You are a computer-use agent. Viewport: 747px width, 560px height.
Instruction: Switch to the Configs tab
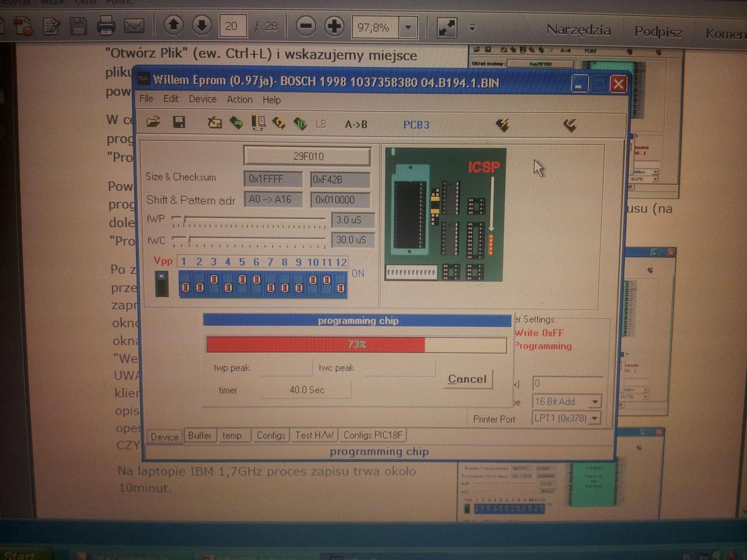(x=271, y=436)
